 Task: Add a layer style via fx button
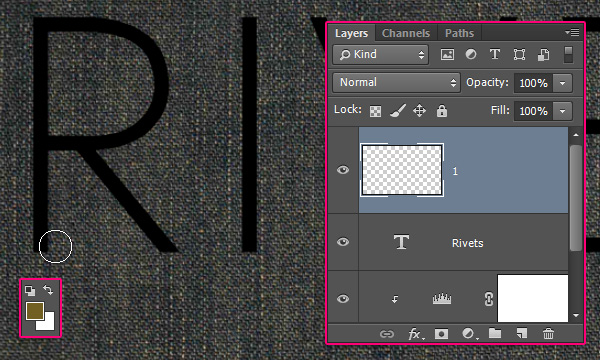pos(416,334)
